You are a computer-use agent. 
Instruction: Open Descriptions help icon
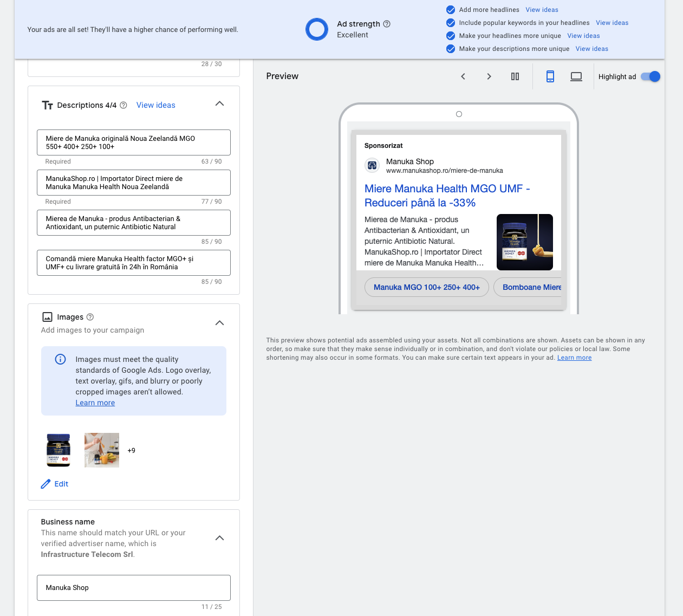coord(123,105)
